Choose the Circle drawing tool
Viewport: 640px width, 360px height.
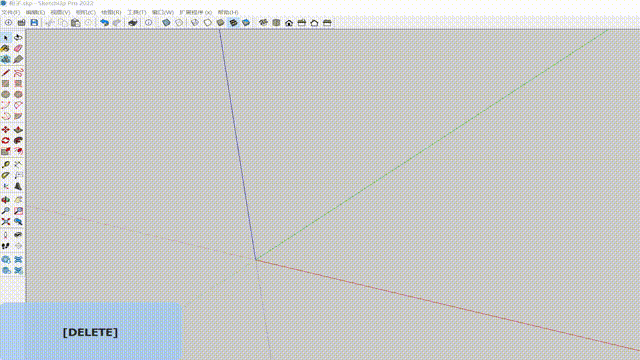pos(6,94)
